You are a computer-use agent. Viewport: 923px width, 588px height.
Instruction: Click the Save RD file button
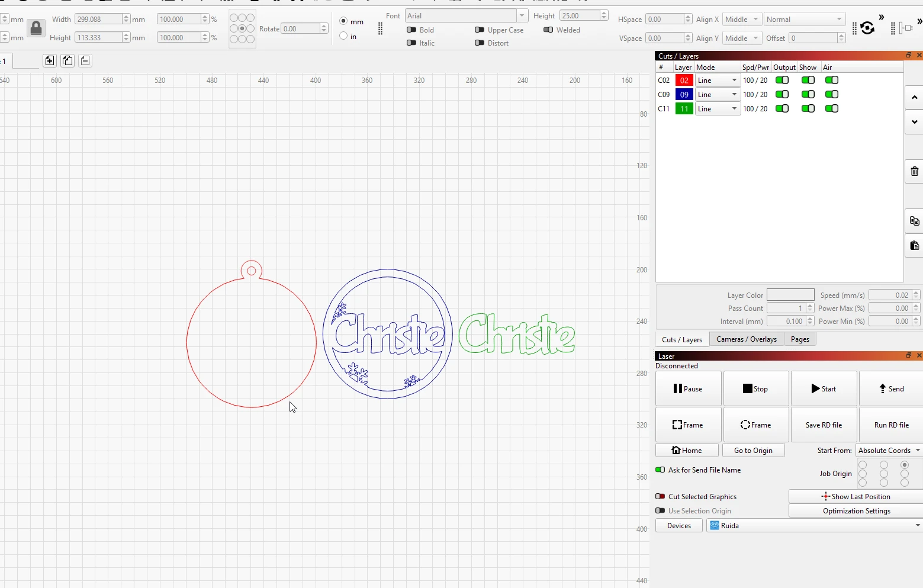(x=824, y=425)
